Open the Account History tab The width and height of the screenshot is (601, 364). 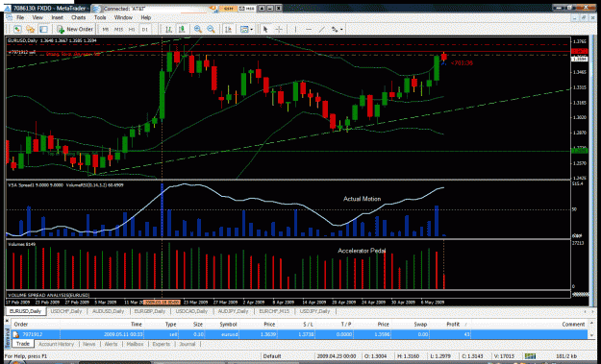(x=57, y=344)
